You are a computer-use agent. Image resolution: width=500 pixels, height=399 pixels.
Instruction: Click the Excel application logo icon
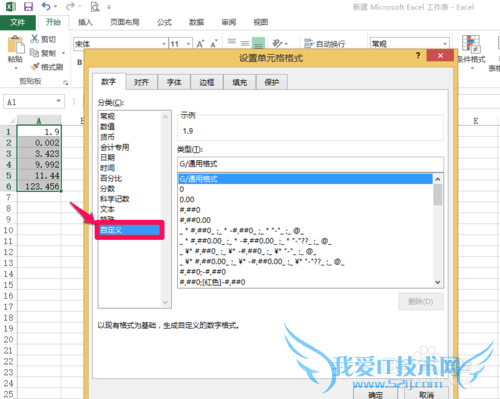click(x=11, y=7)
